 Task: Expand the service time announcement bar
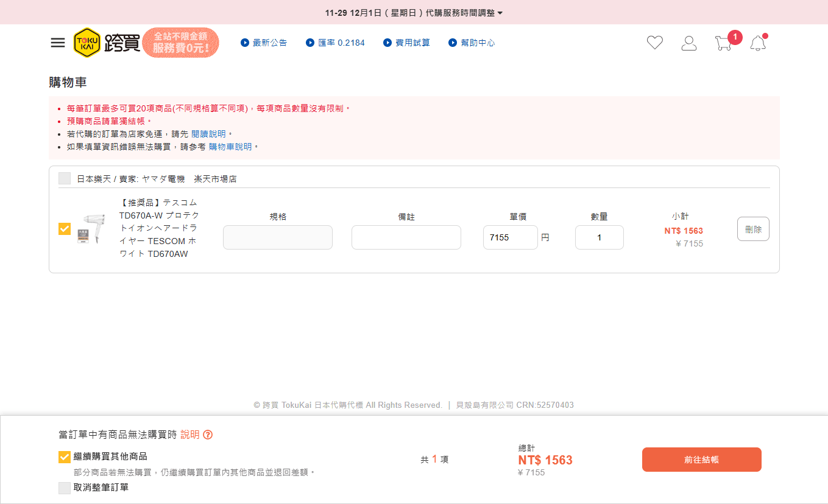pos(414,12)
